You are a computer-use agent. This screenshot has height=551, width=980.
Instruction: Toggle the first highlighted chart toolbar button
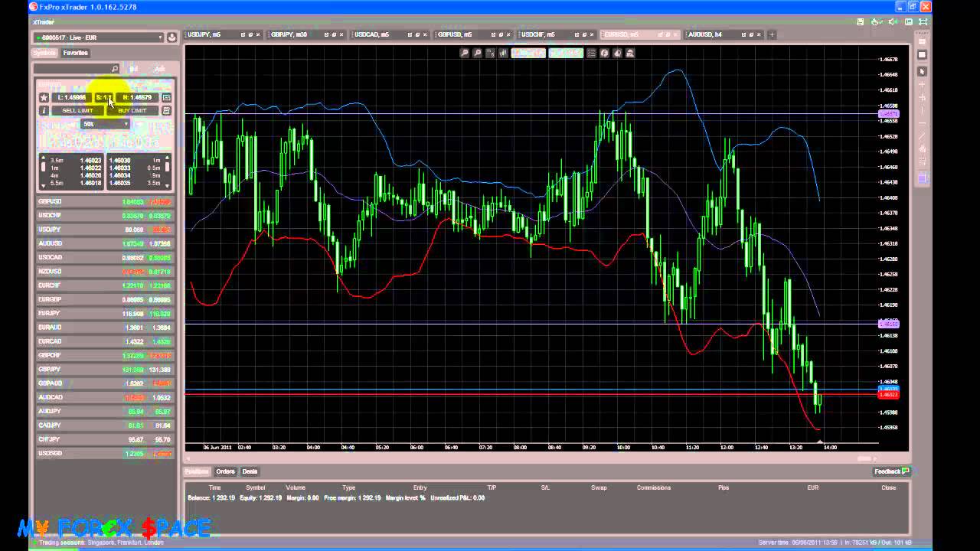[x=528, y=53]
